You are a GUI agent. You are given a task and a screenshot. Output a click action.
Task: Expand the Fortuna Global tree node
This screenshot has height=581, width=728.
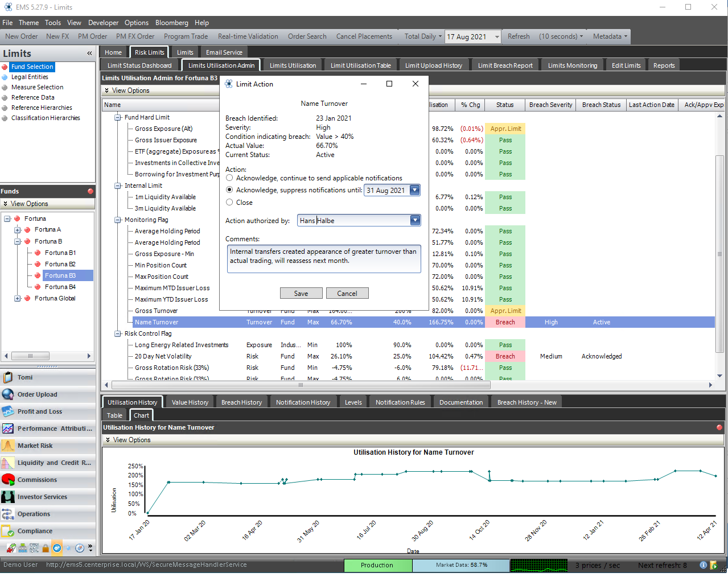pos(18,298)
